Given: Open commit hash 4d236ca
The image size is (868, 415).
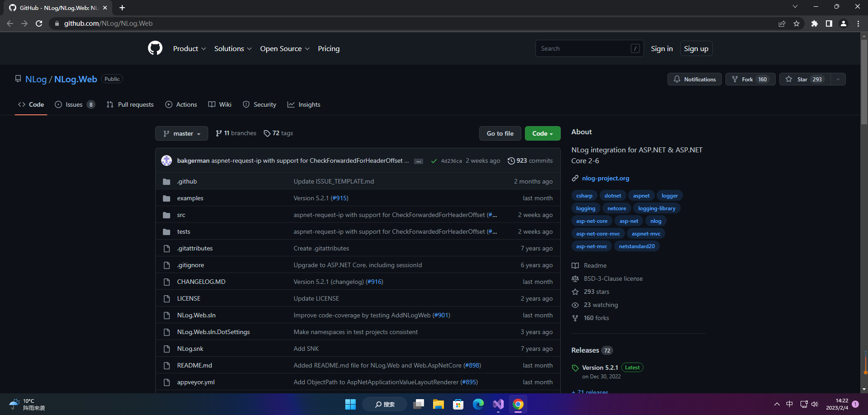Looking at the screenshot, I should point(451,161).
